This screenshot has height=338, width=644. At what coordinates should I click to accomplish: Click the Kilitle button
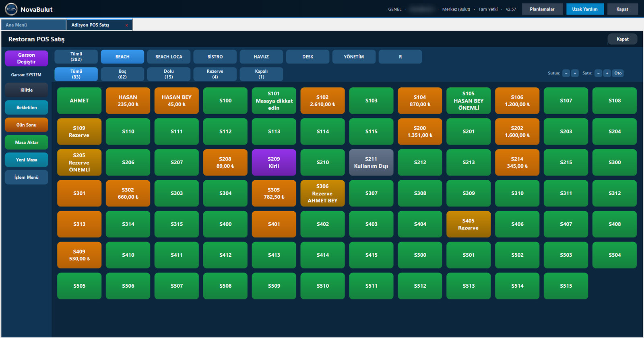click(27, 90)
